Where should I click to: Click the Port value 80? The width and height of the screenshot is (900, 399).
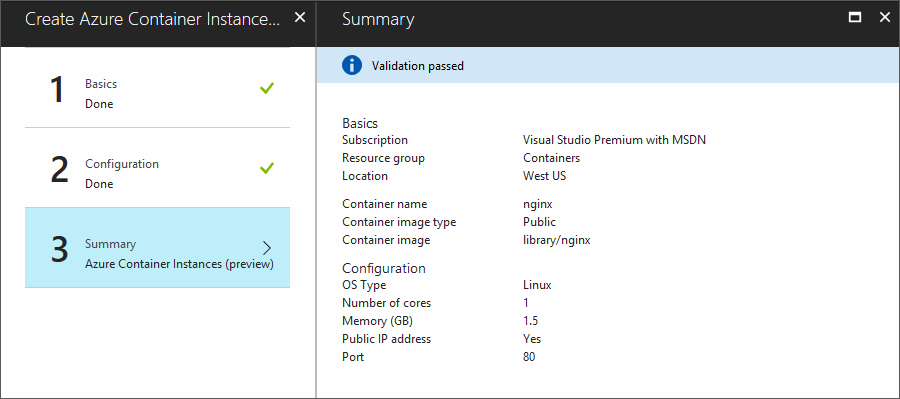coord(529,357)
